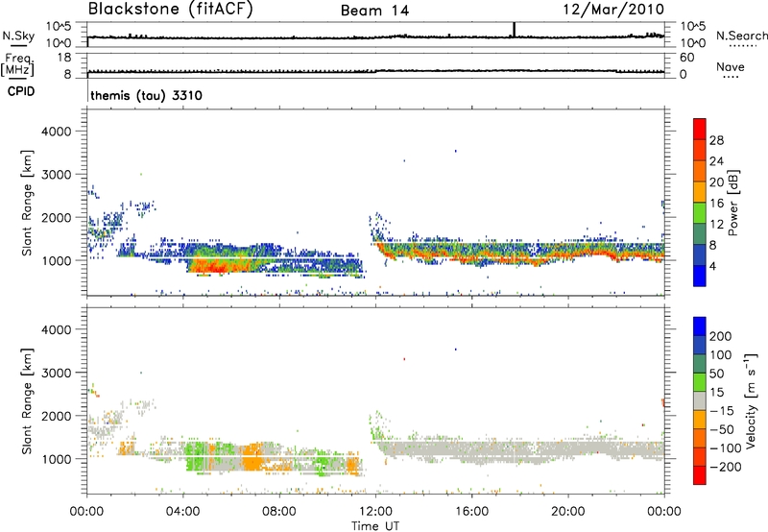The height and width of the screenshot is (532, 768).
Task: Click the 'Beam 14' label
Action: point(374,11)
